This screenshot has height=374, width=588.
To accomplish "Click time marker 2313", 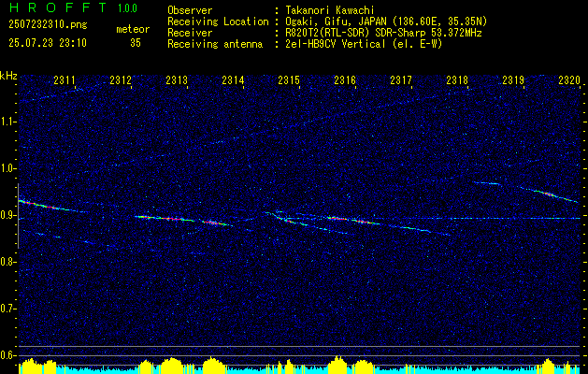I will click(177, 80).
